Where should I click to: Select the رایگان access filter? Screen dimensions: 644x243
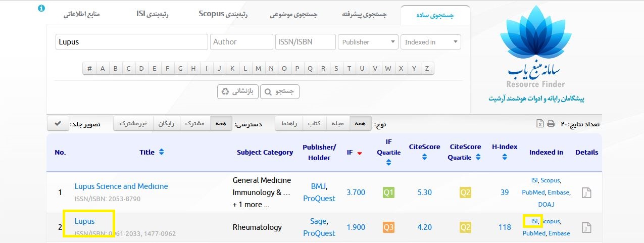(166, 124)
